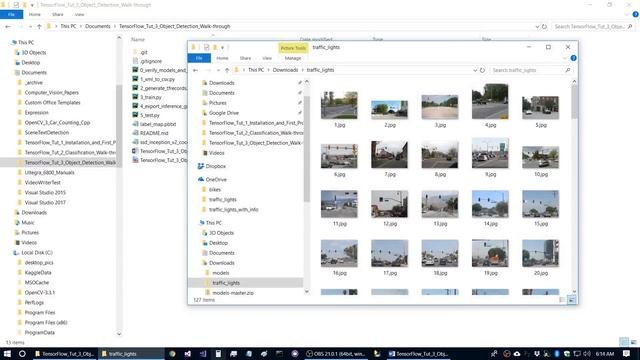The width and height of the screenshot is (640, 360).
Task: Open the Share tab in traffic_lights window
Action: (245, 58)
